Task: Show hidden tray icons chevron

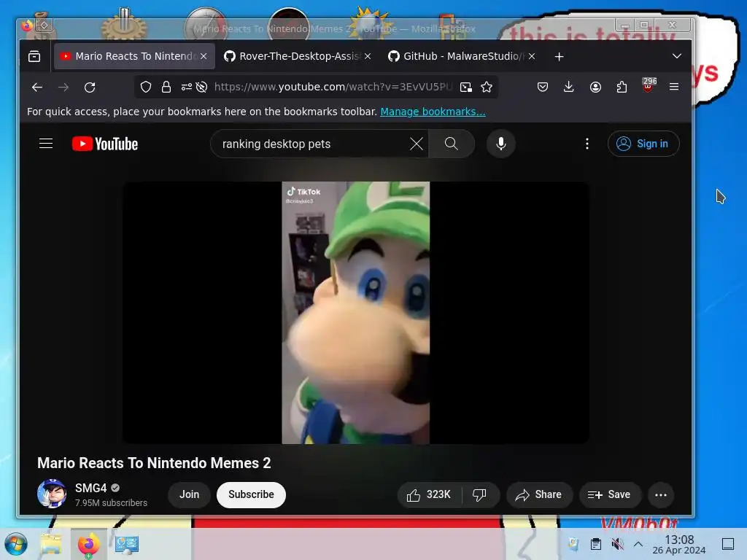Action: coord(638,544)
